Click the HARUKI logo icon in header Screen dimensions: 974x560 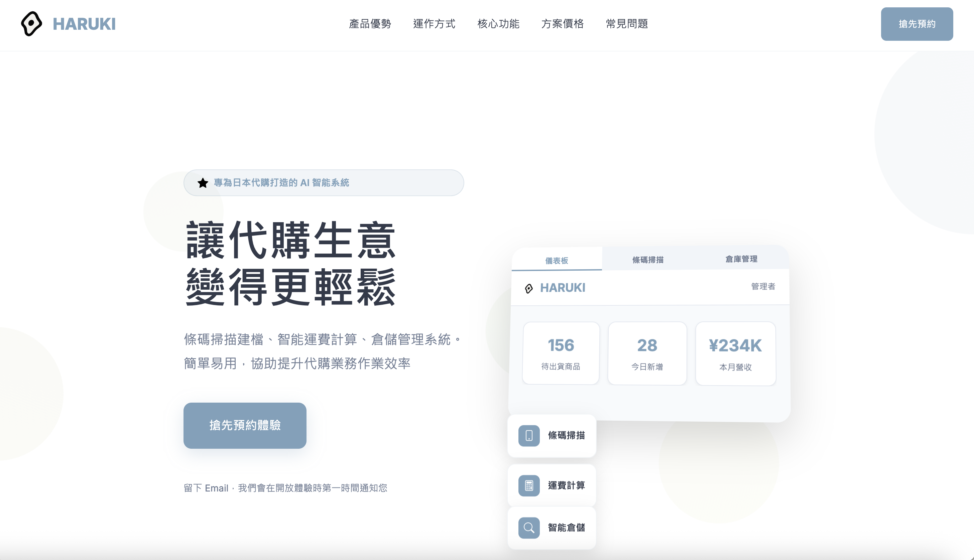point(31,24)
